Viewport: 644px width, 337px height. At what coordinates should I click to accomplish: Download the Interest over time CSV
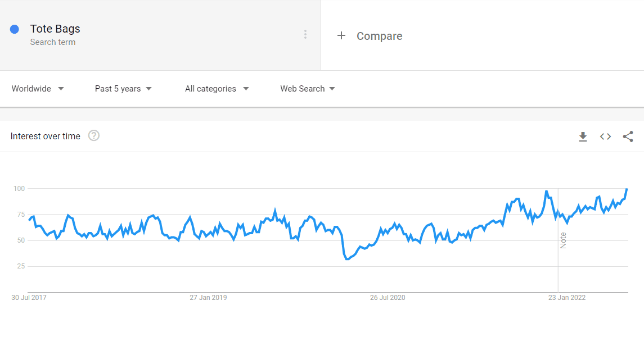pos(583,136)
